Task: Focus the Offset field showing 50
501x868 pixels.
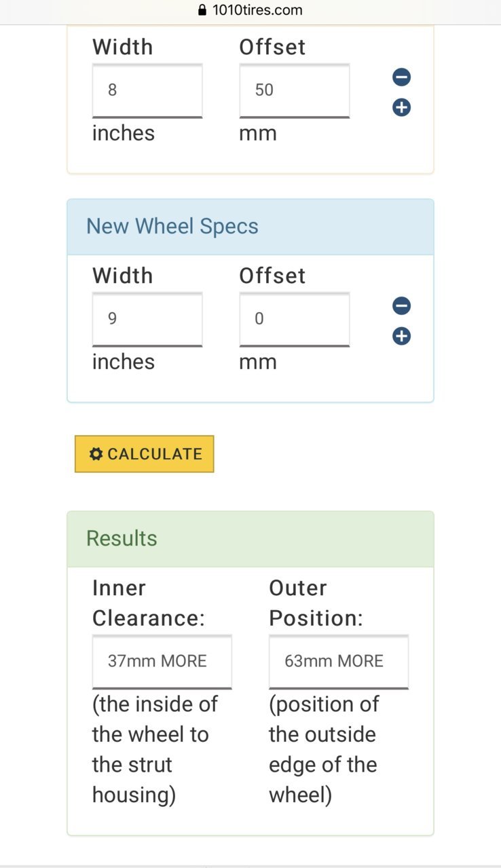Action: 294,90
